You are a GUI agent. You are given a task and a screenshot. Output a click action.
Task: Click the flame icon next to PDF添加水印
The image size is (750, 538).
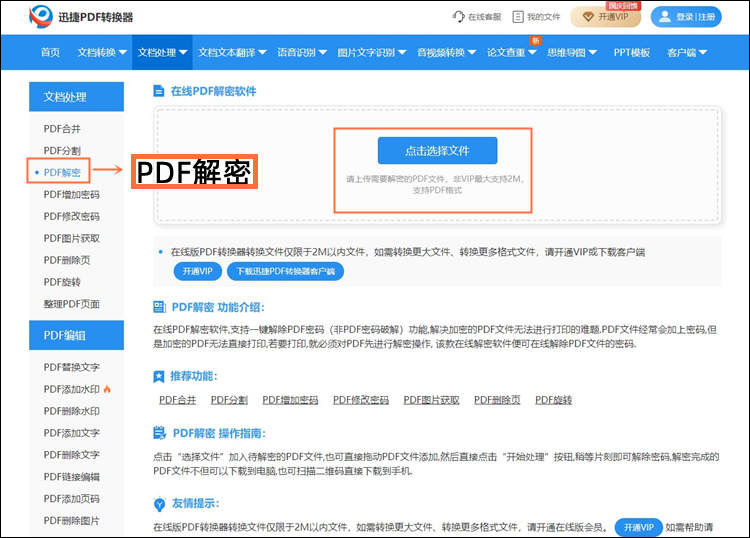pos(107,389)
